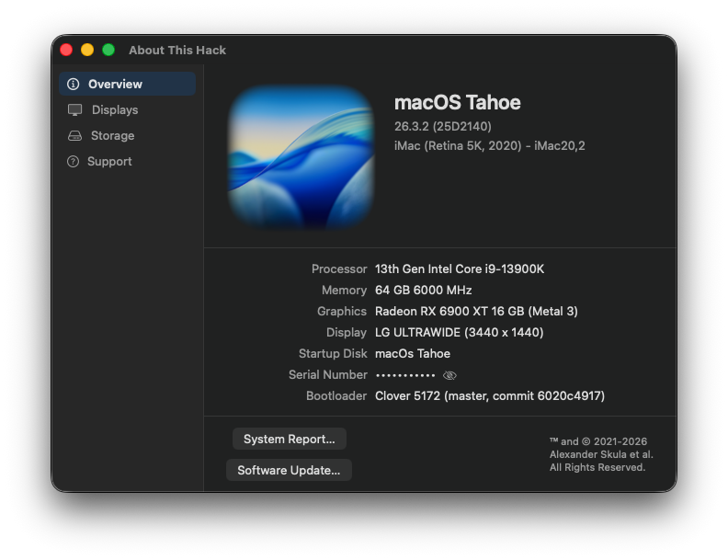Viewport: 728px width, 560px height.
Task: Click the Displays monitor icon
Action: tap(74, 110)
